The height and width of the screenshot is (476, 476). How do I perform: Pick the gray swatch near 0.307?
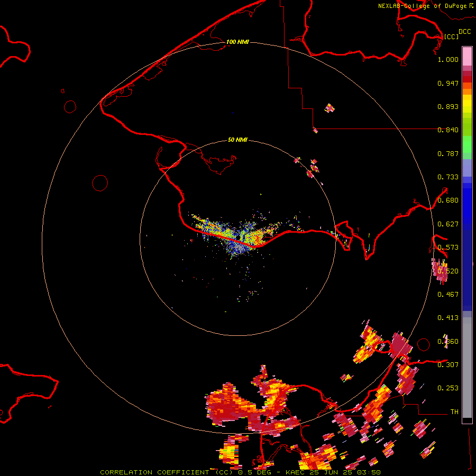(467, 370)
